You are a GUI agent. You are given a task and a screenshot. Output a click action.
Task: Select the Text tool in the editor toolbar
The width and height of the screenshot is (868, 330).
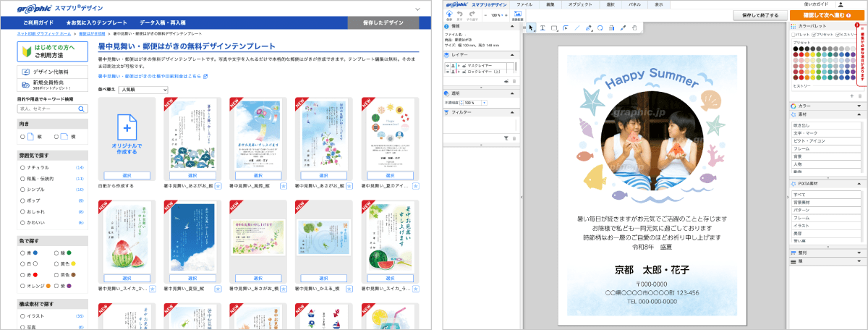tap(542, 27)
